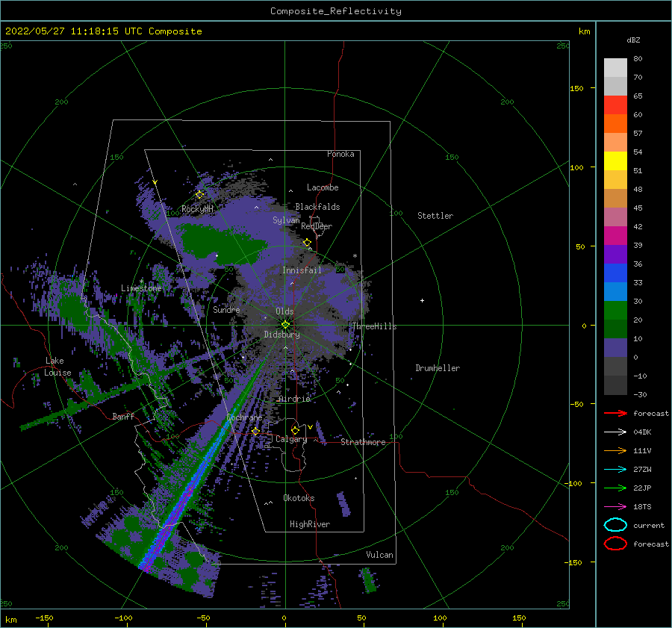Click the yellow diamond marker near Cochrane
This screenshot has height=628, width=672.
click(255, 431)
